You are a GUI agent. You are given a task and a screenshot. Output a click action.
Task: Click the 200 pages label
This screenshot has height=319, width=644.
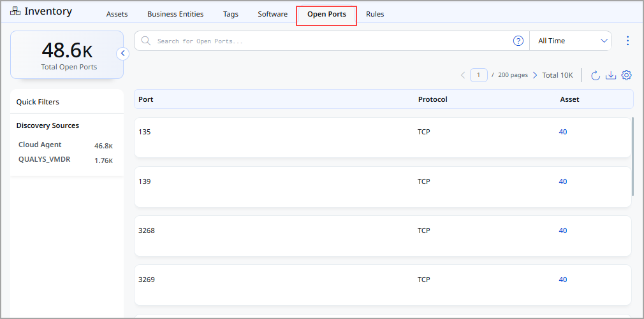click(x=513, y=75)
